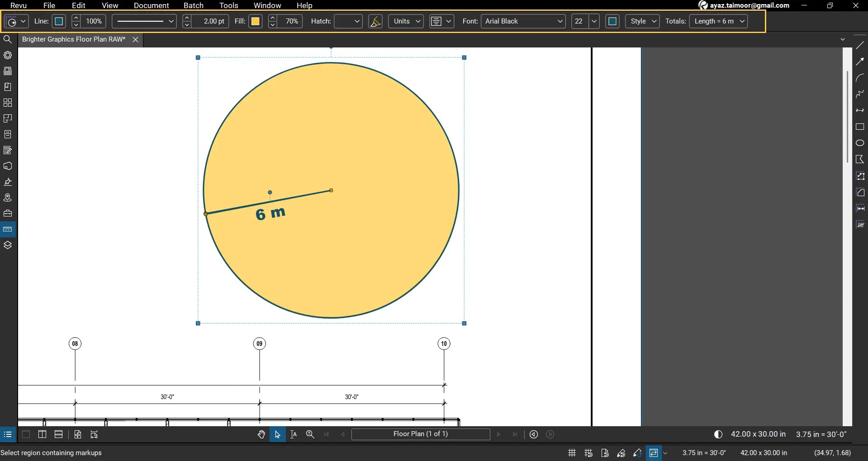Open the Thumbnails panel

coord(8,71)
